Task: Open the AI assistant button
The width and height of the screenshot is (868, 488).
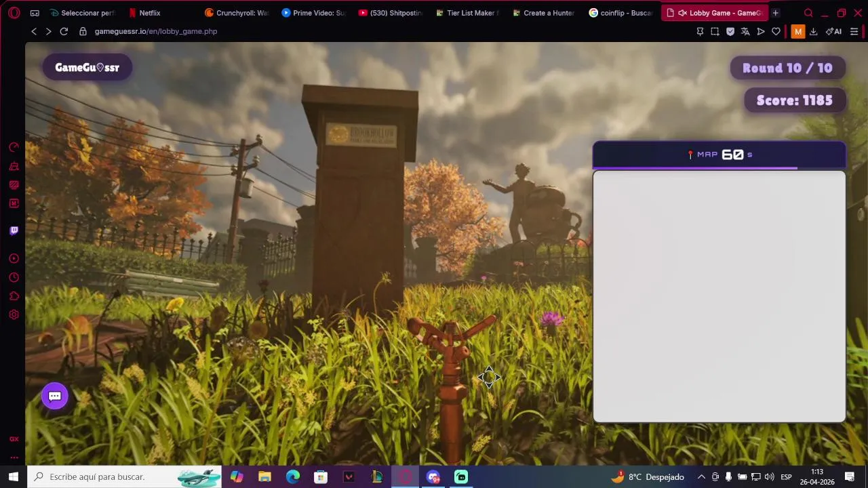Action: [x=833, y=31]
